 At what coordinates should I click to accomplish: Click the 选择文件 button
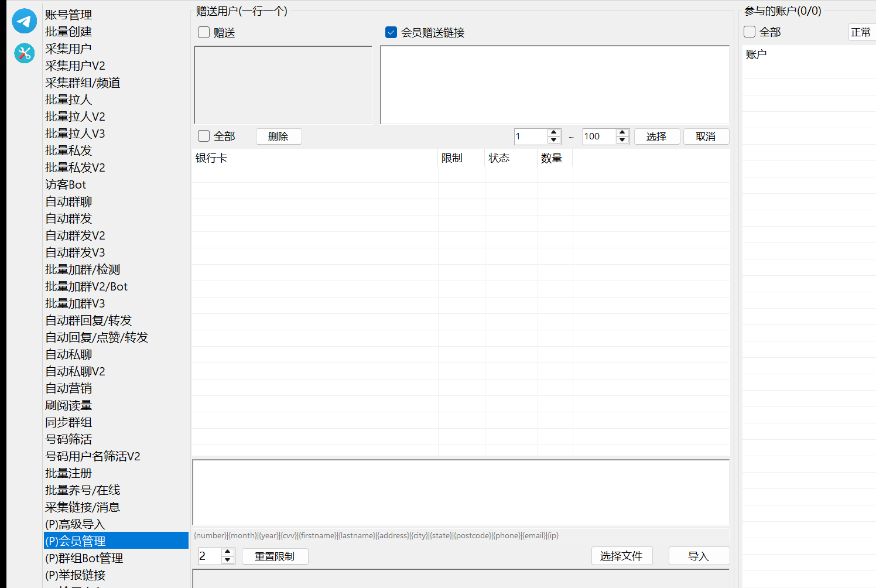[622, 556]
